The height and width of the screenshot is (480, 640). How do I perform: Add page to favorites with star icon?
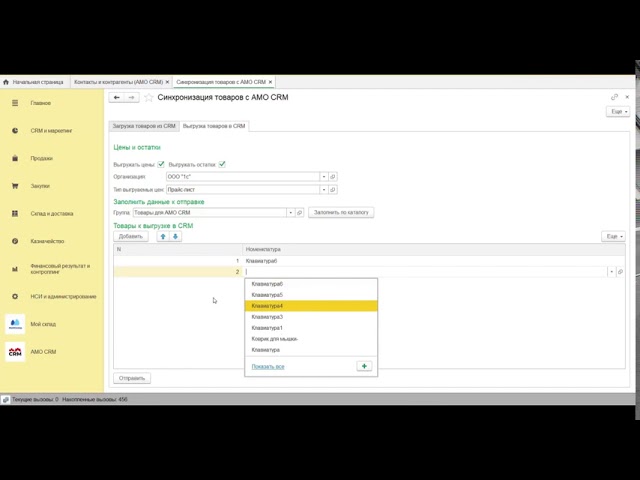(x=149, y=98)
